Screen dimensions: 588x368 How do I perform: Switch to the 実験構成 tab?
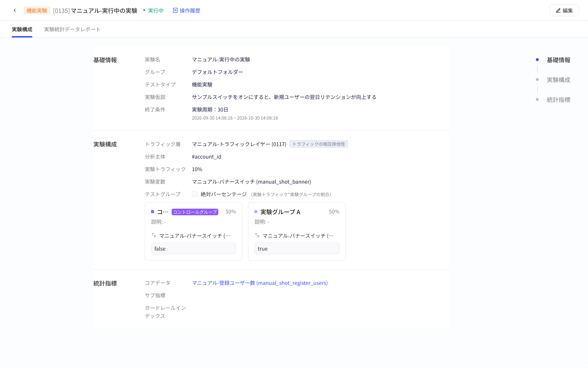pos(22,29)
